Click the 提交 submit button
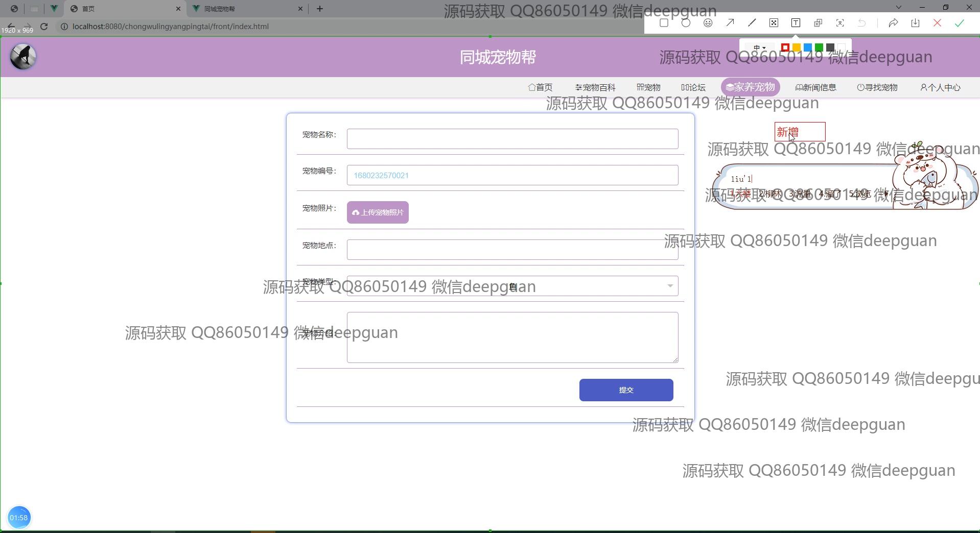Image resolution: width=980 pixels, height=533 pixels. (x=626, y=390)
